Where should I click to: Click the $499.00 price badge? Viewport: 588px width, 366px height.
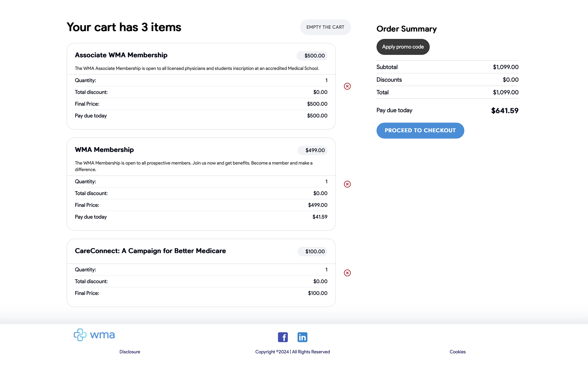coord(312,150)
